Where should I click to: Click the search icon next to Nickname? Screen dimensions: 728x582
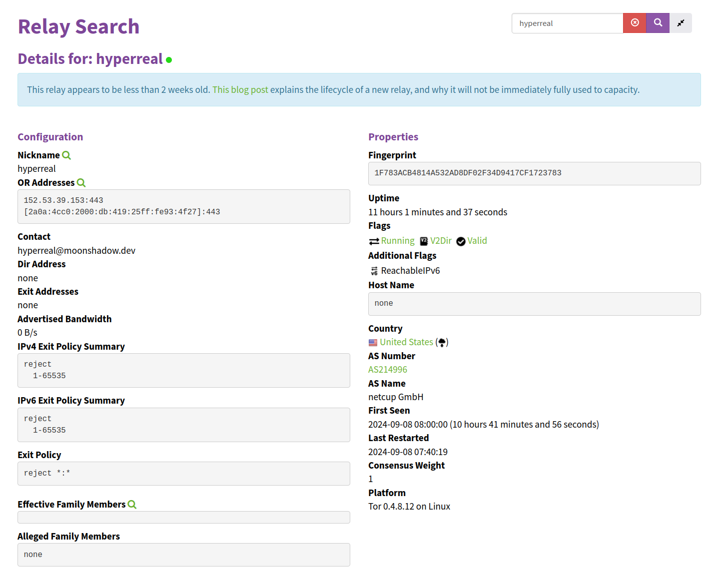[66, 155]
